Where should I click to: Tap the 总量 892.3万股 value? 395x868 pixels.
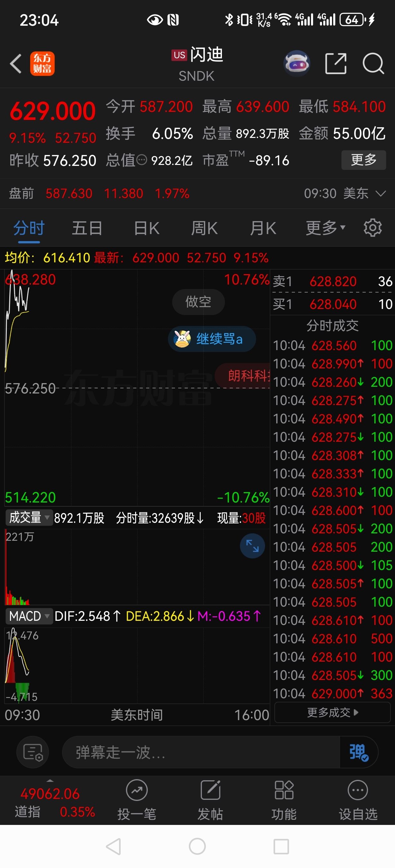pyautogui.click(x=246, y=133)
